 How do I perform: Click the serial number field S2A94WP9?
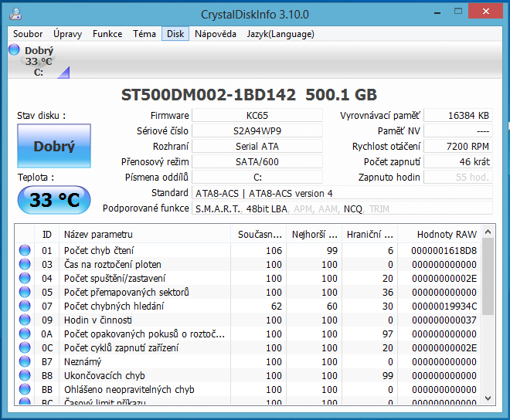pyautogui.click(x=257, y=130)
